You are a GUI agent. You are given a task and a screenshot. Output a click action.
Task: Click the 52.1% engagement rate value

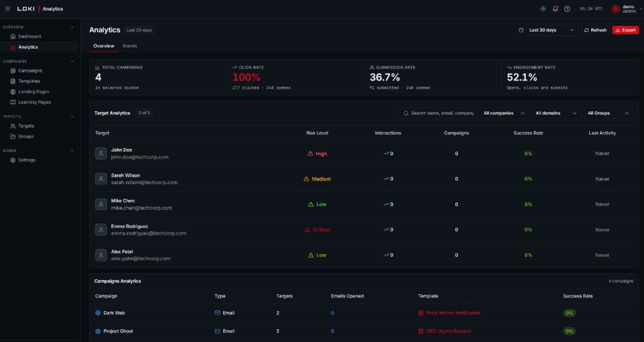pyautogui.click(x=522, y=77)
